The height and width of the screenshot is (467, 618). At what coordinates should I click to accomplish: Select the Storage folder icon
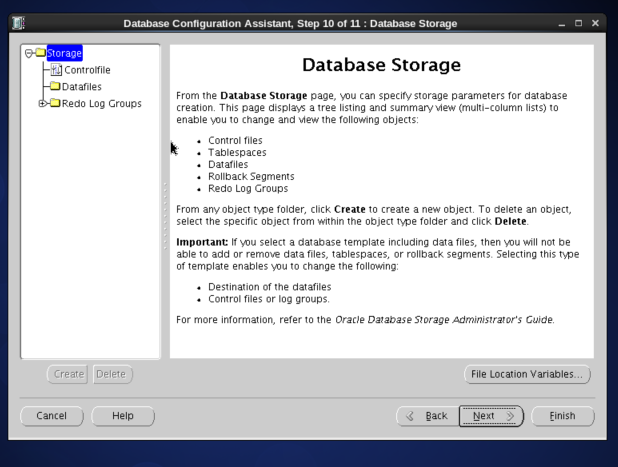coord(41,52)
